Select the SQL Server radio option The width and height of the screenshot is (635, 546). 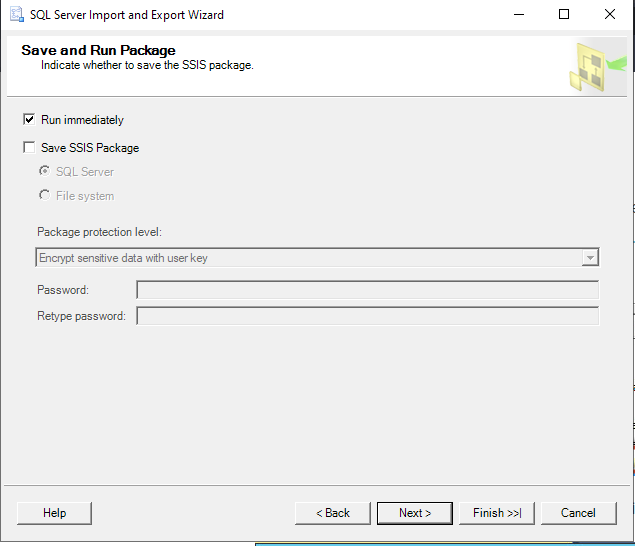45,171
